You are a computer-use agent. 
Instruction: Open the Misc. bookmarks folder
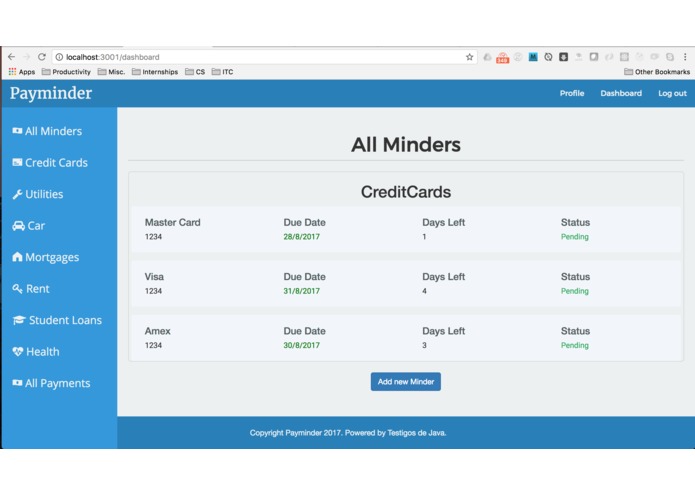pyautogui.click(x=111, y=72)
